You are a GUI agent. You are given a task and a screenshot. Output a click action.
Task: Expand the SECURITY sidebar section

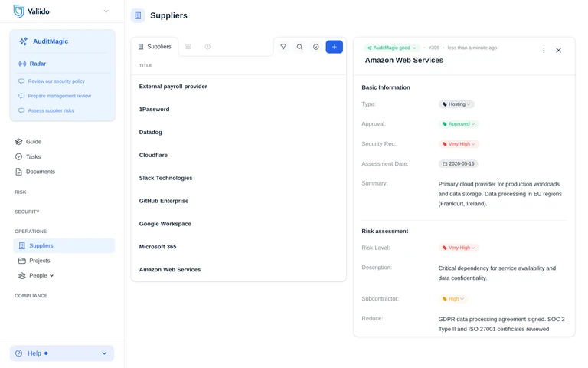tap(27, 212)
